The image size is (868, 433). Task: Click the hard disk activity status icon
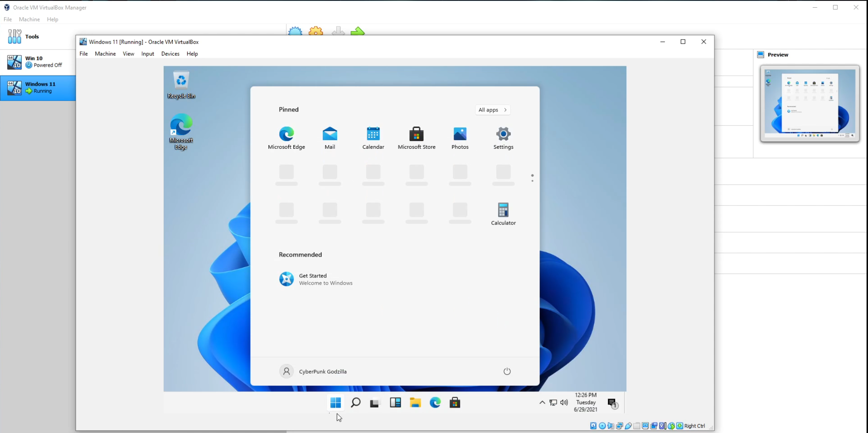[593, 426]
